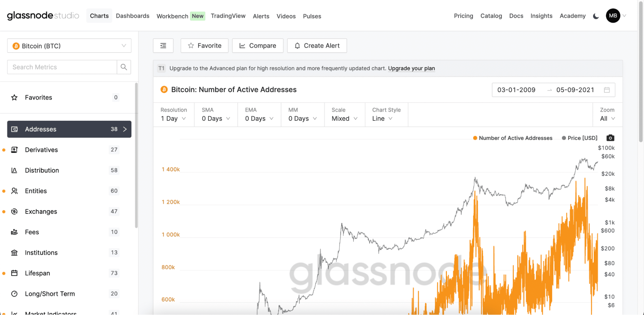This screenshot has width=644, height=315.
Task: Take a chart screenshot with the camera icon
Action: pos(610,138)
